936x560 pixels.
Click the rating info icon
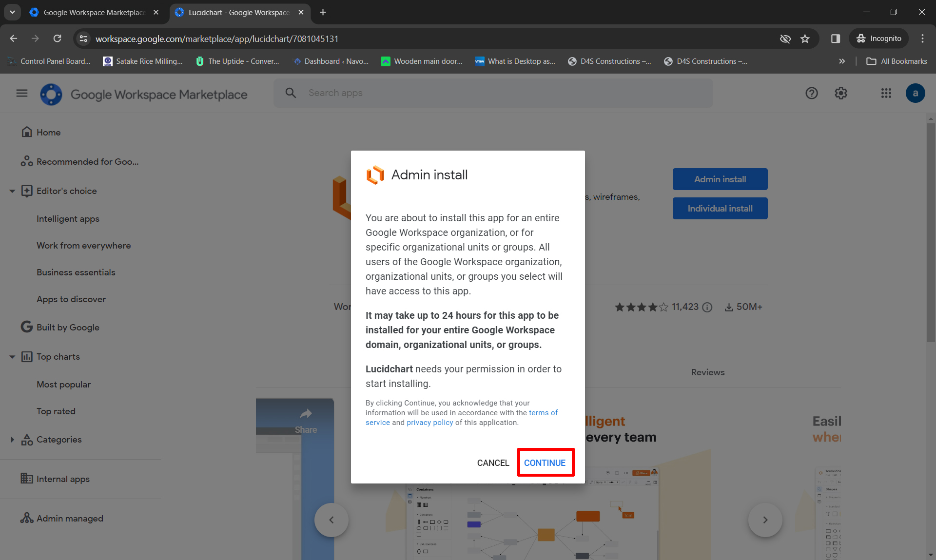707,307
